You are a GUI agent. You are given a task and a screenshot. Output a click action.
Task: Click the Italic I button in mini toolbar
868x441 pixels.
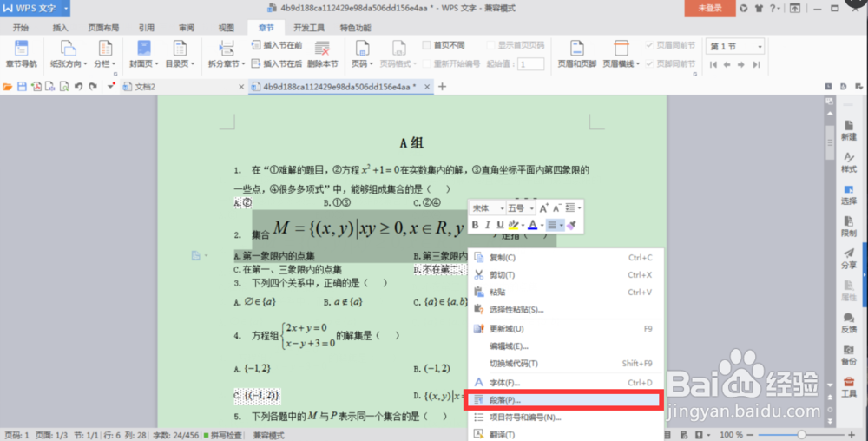click(488, 225)
